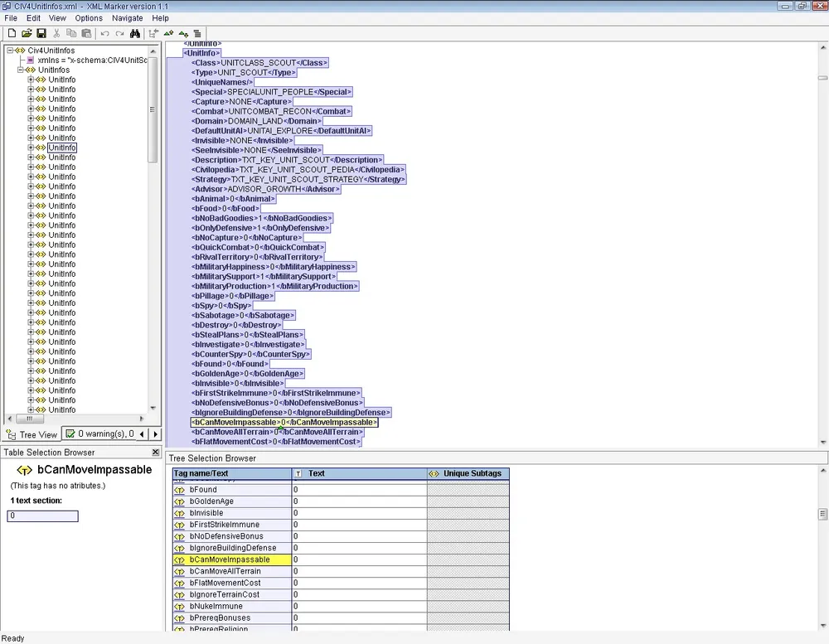
Task: Click the Paste clipboard icon
Action: pyautogui.click(x=86, y=33)
